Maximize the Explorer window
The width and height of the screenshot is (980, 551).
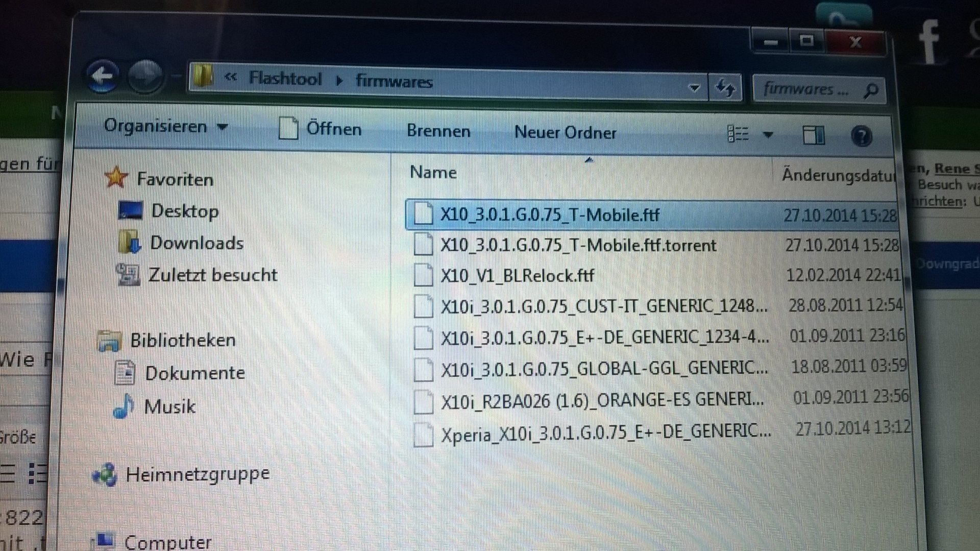pyautogui.click(x=806, y=40)
